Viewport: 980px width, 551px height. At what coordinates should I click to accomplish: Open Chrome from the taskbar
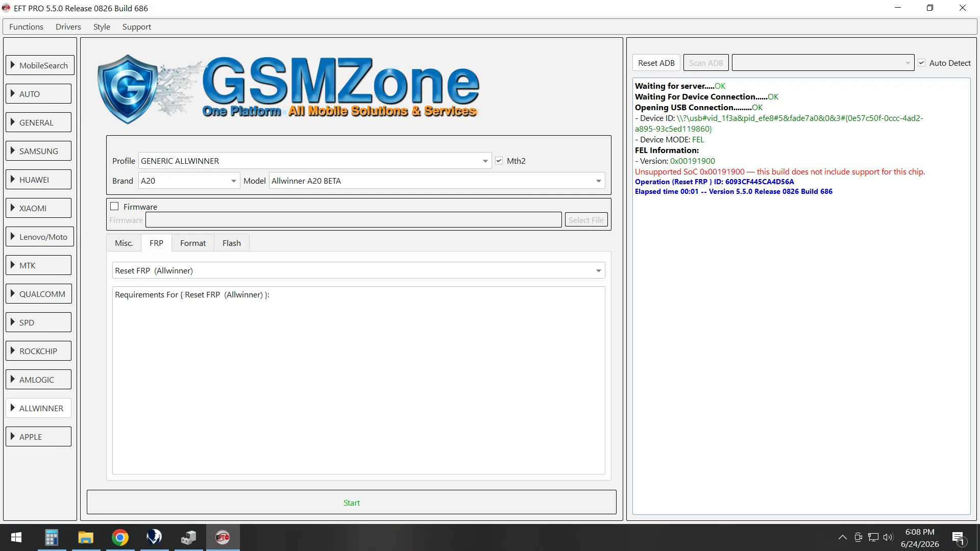point(120,537)
